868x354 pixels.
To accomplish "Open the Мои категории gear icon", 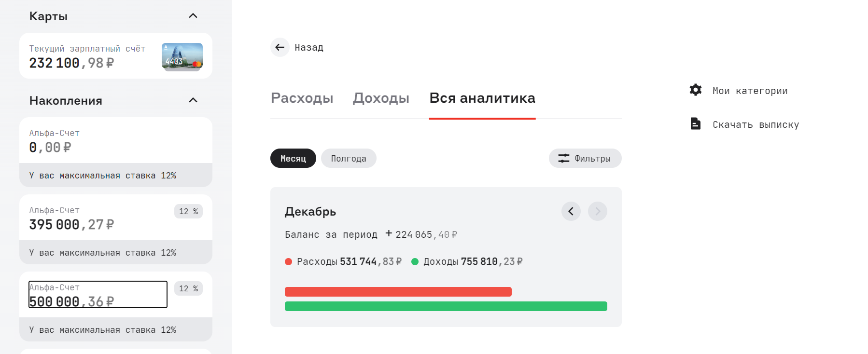I will tap(696, 90).
